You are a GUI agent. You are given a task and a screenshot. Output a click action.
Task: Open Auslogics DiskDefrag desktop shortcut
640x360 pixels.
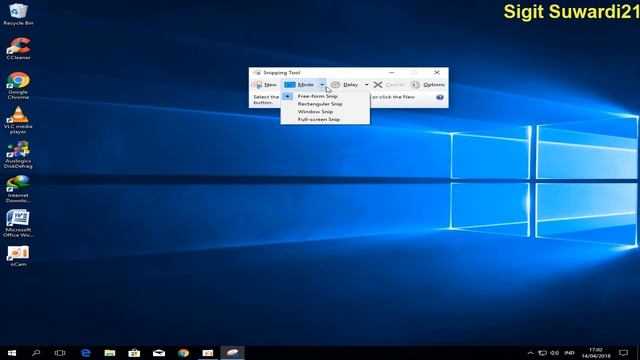18,155
